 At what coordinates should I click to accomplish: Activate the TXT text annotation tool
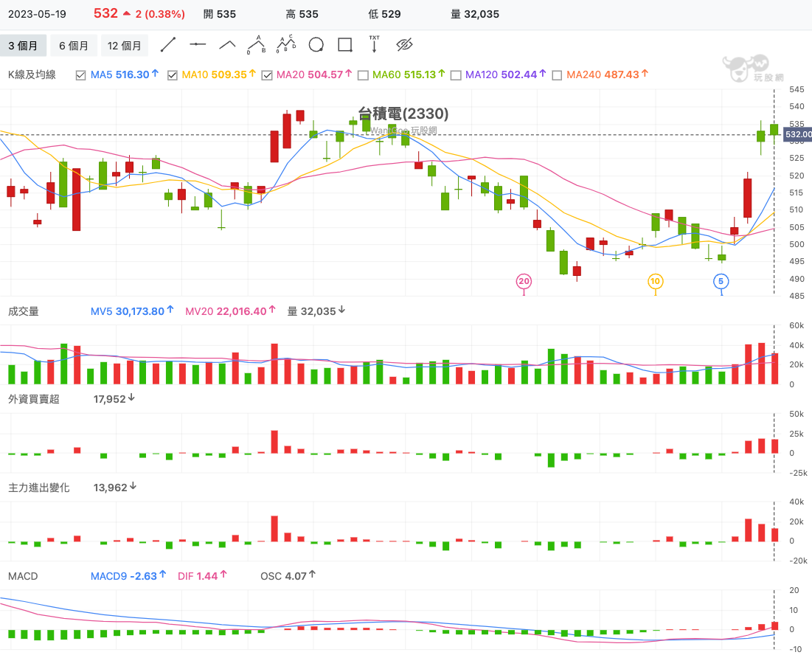pyautogui.click(x=375, y=45)
